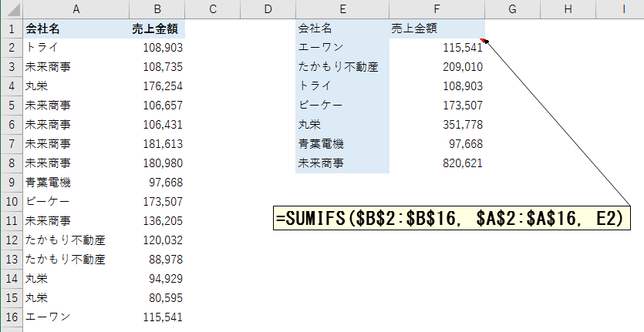Screen dimensions: 644x332
Task: Select column A header
Action: [76, 9]
